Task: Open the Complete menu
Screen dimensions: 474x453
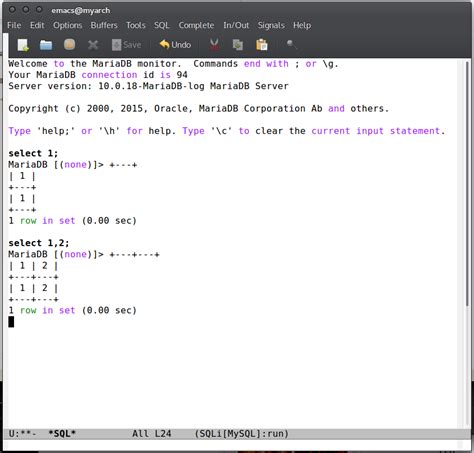Action: point(196,25)
